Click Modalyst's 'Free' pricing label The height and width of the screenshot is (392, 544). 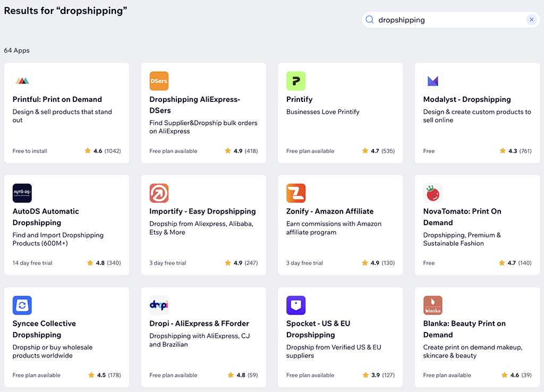429,151
